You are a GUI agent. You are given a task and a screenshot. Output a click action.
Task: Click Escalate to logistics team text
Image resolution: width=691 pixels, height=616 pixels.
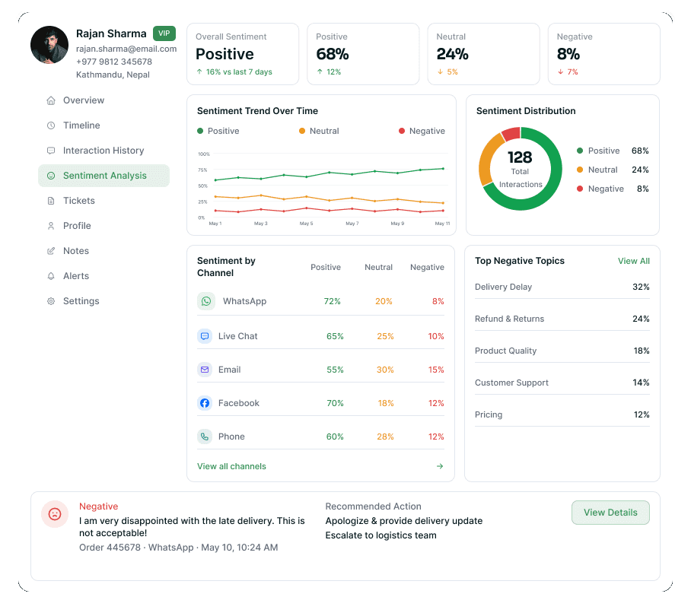pos(381,535)
